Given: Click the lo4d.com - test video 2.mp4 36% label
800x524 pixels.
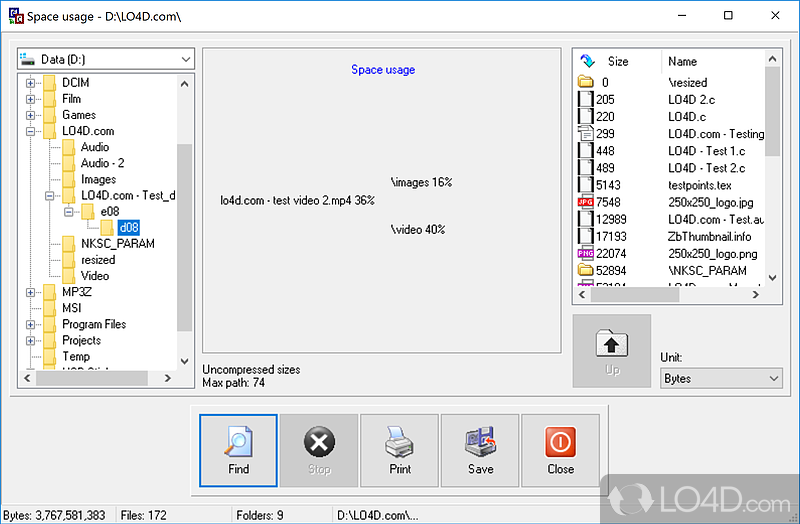Looking at the screenshot, I should [x=297, y=201].
